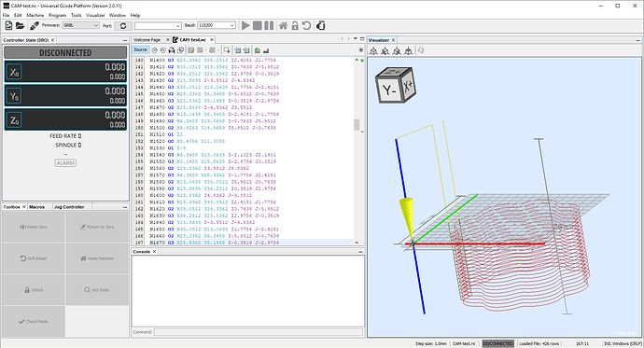Screen dimensions: 644x348
Task: Open the Tools menu
Action: [76, 15]
